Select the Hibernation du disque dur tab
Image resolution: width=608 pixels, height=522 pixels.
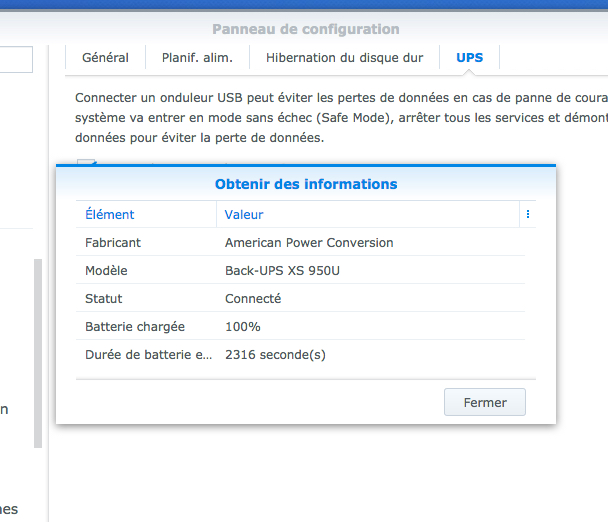point(344,58)
